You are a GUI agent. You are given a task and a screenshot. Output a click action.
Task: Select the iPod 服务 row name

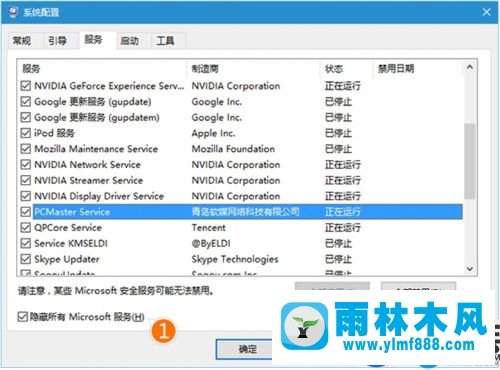pyautogui.click(x=54, y=133)
